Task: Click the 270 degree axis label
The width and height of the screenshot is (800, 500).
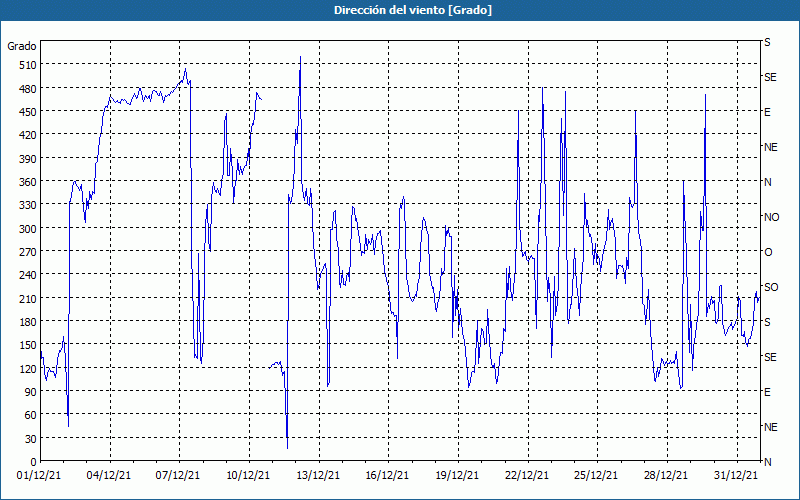Action: 27,252
